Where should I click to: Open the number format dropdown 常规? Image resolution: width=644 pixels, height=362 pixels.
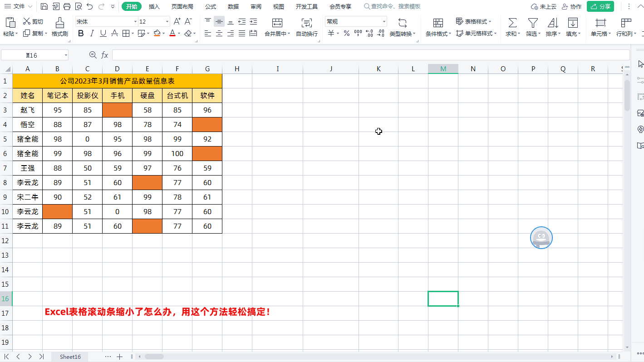pos(384,22)
